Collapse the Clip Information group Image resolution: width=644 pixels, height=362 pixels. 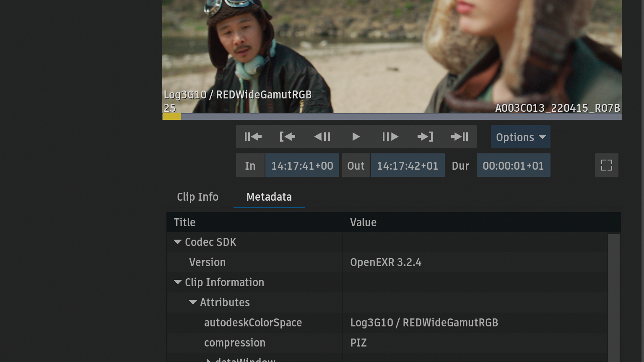(178, 282)
